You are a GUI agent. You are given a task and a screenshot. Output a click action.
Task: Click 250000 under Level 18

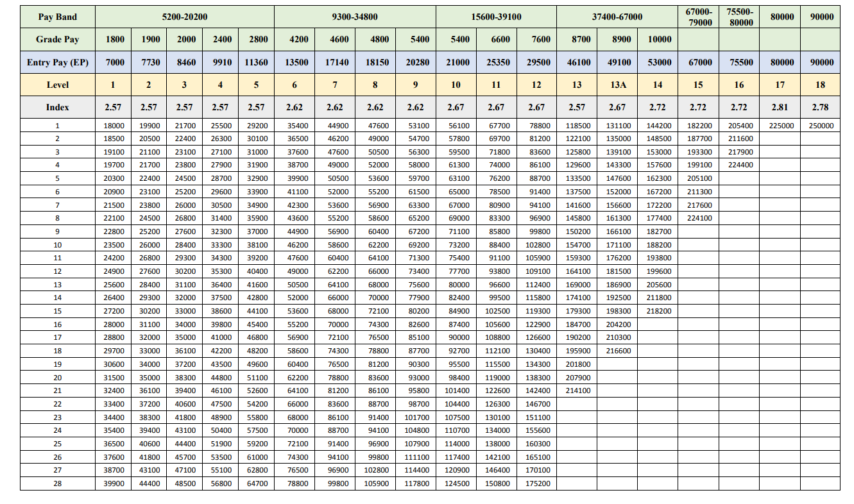click(x=821, y=126)
